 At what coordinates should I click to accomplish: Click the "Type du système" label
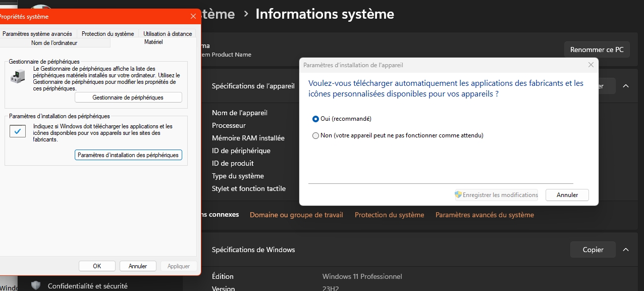tap(238, 176)
